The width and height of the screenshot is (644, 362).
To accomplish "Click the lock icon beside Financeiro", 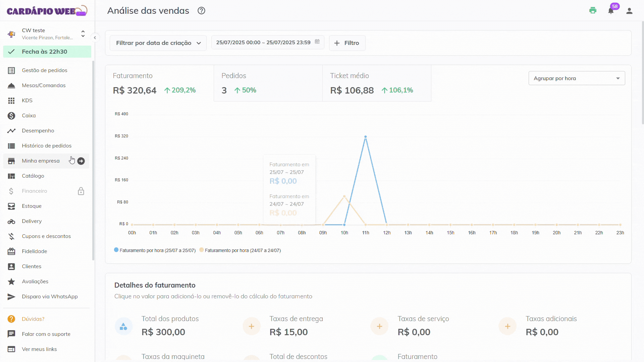I will tap(81, 191).
